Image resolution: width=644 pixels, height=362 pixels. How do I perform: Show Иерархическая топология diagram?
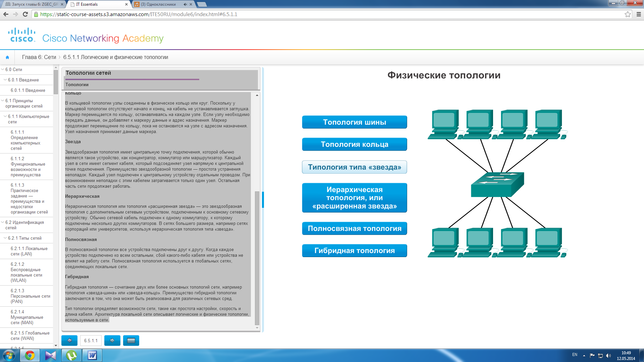[355, 198]
